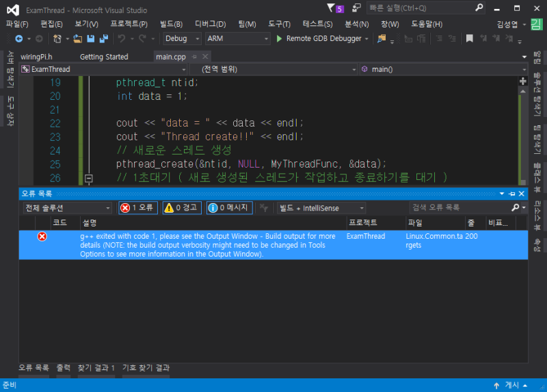The image size is (547, 392).
Task: Click the Navigate Forward arrow icon
Action: coord(39,39)
